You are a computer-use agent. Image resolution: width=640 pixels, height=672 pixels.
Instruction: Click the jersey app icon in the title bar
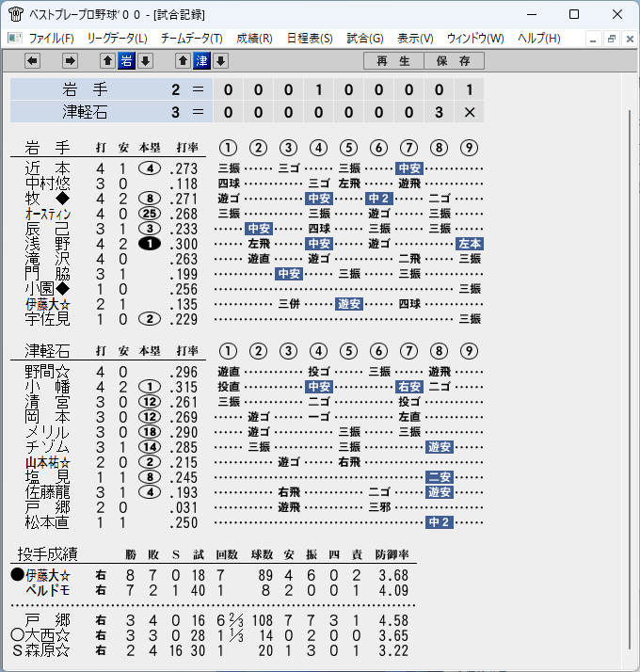click(16, 14)
